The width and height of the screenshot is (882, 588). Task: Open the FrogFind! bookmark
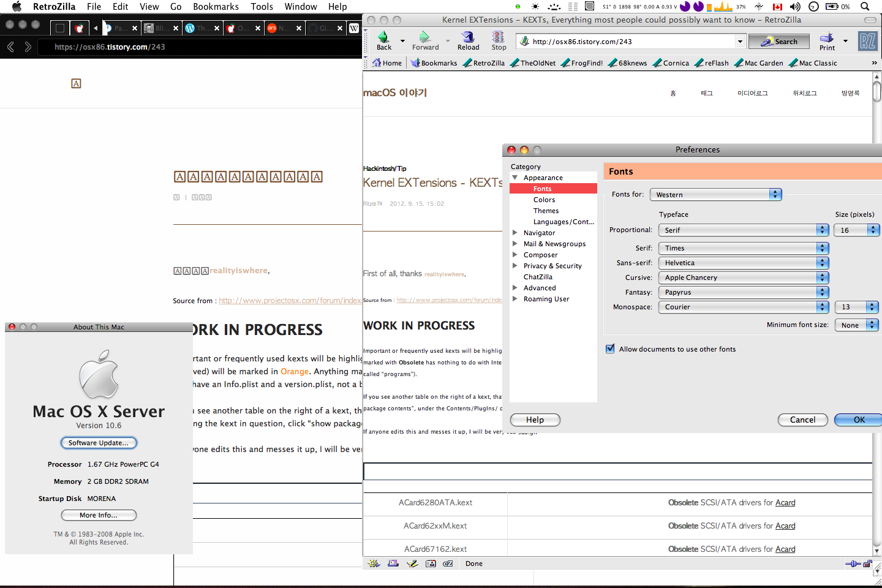[x=582, y=62]
